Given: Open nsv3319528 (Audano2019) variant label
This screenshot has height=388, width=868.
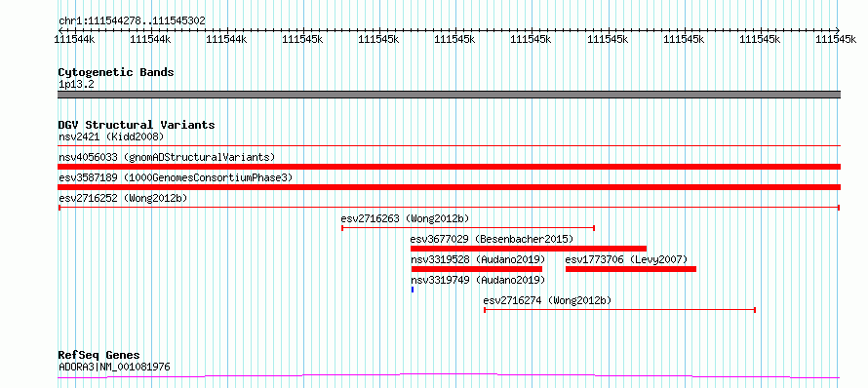Looking at the screenshot, I should coord(478,259).
